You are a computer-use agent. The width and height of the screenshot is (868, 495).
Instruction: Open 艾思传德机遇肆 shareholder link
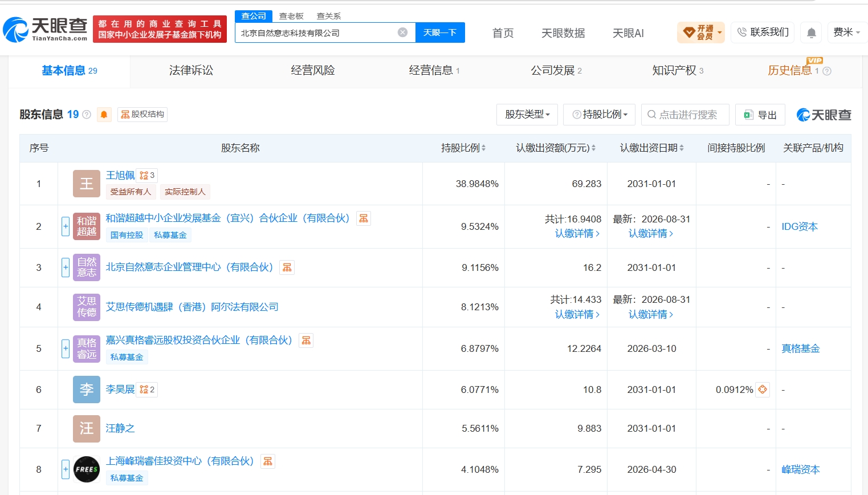[192, 307]
